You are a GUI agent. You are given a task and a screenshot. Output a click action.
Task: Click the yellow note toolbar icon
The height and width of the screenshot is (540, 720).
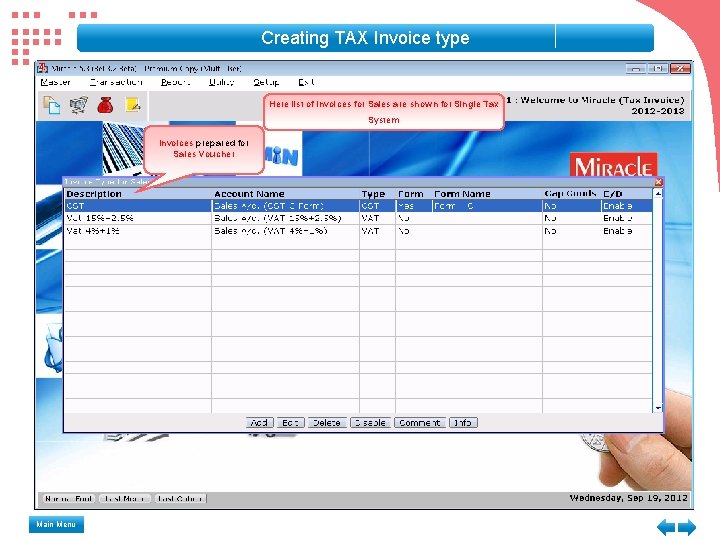click(x=133, y=105)
